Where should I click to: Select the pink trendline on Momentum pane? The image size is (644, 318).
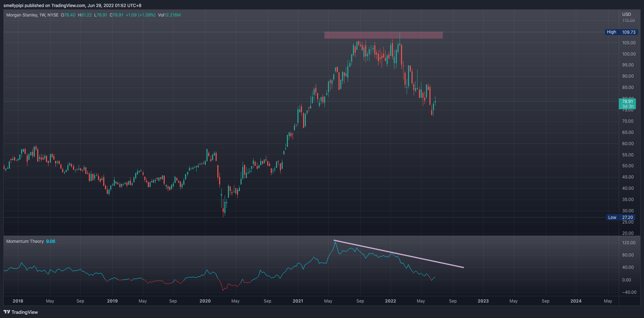pos(399,254)
